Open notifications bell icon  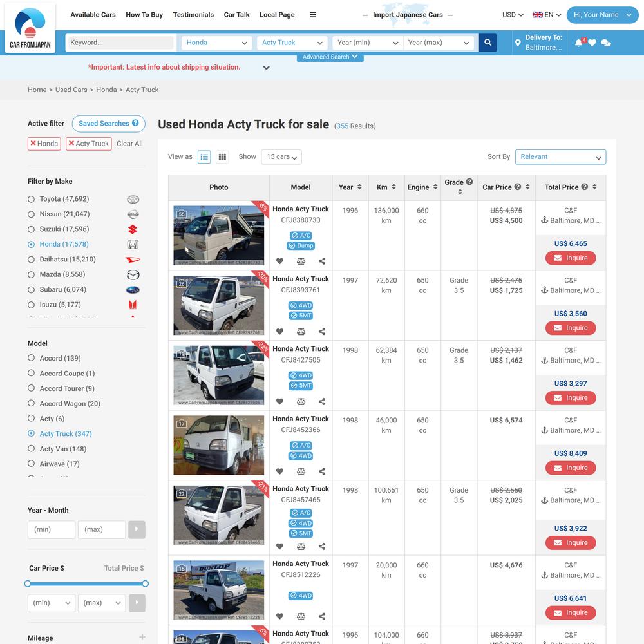pos(579,43)
